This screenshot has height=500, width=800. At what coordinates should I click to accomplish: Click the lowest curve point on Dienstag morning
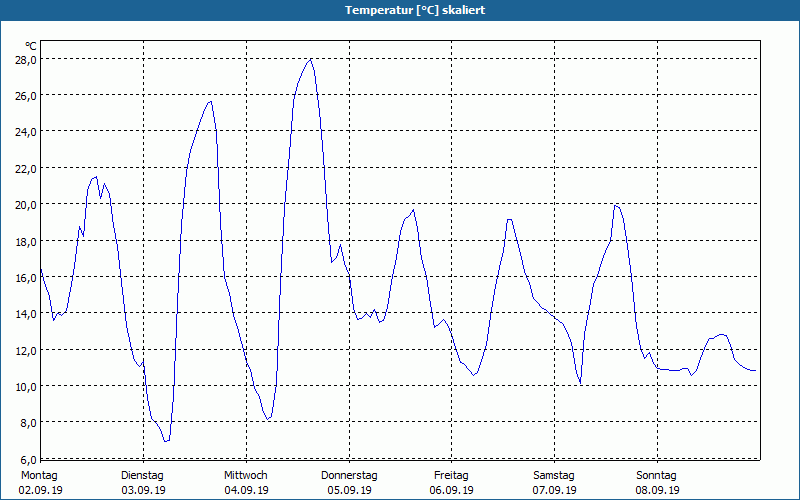(x=166, y=441)
